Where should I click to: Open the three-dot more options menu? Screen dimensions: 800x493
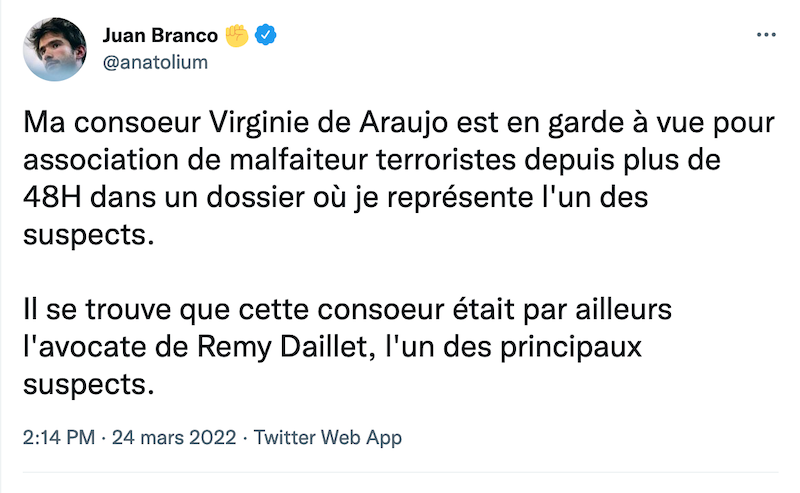click(x=765, y=36)
